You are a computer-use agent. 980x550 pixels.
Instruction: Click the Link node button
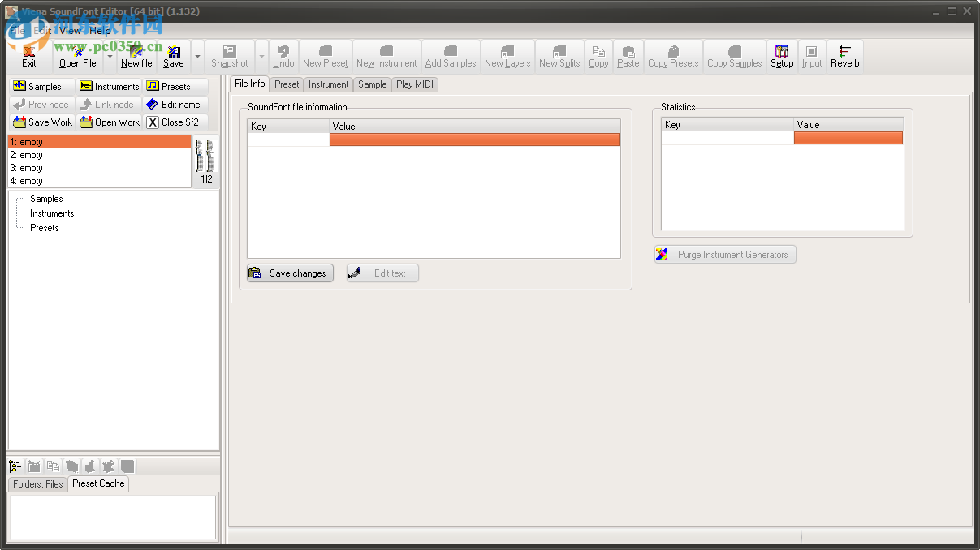110,104
